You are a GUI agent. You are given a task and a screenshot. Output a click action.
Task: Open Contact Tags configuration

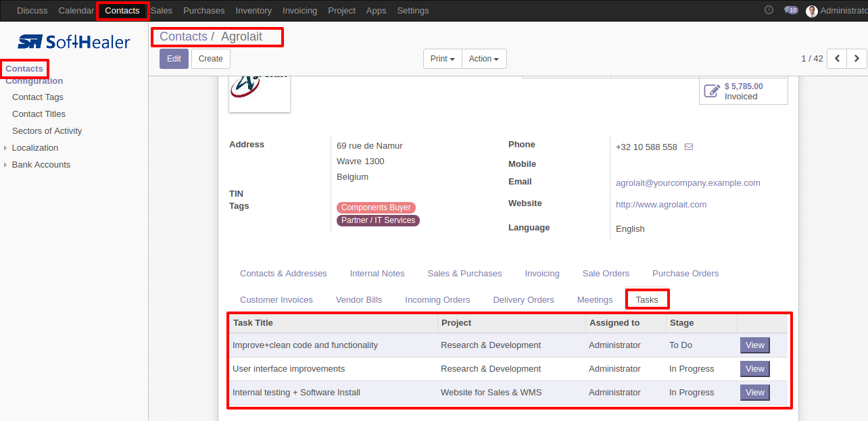pyautogui.click(x=38, y=97)
